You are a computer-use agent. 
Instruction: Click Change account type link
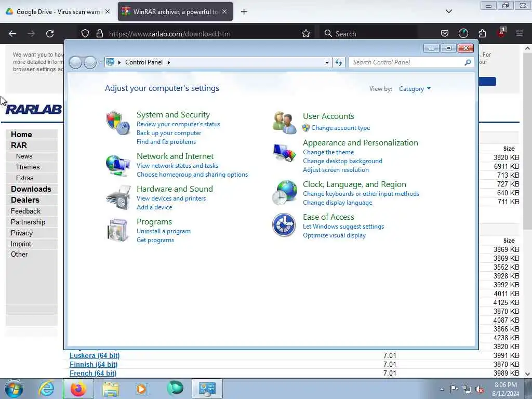pos(341,128)
